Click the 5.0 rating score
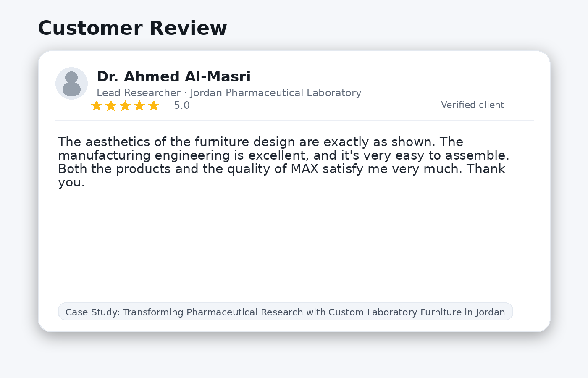 182,105
